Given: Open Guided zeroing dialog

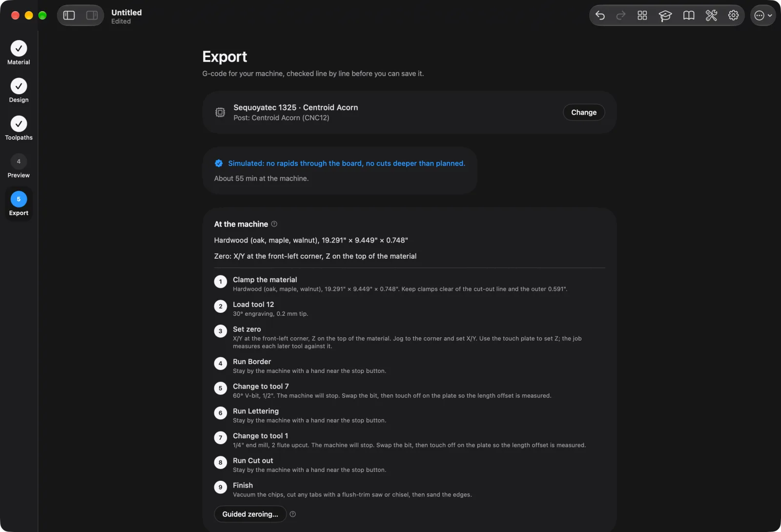Looking at the screenshot, I should tap(250, 514).
